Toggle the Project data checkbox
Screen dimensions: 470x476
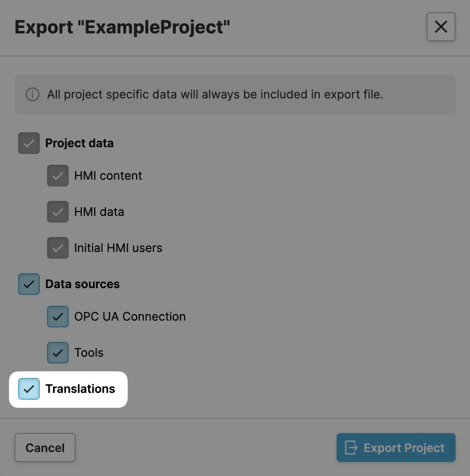coord(29,143)
